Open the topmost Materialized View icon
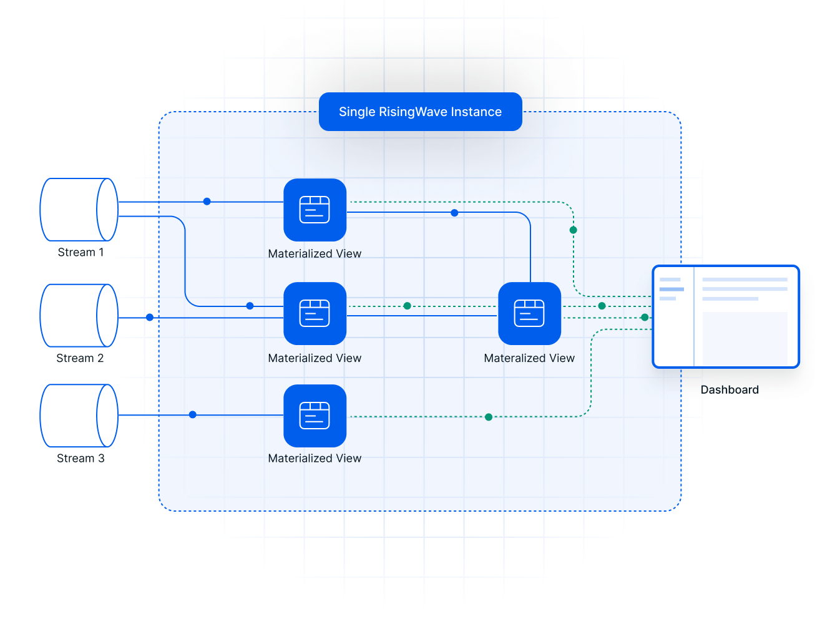840x624 pixels. point(315,210)
